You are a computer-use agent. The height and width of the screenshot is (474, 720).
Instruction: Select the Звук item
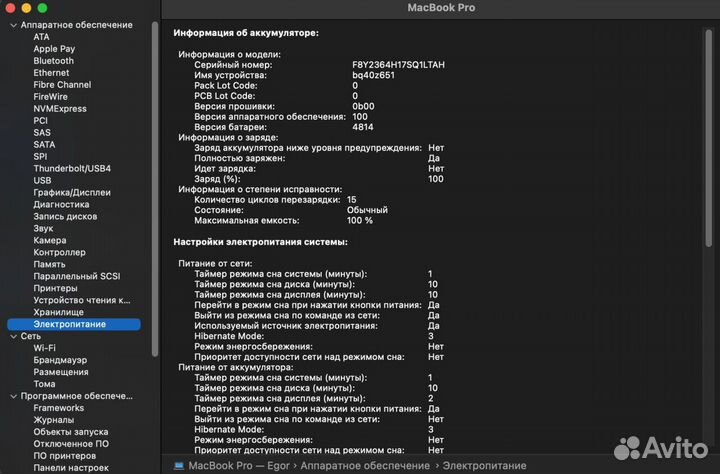pyautogui.click(x=43, y=228)
